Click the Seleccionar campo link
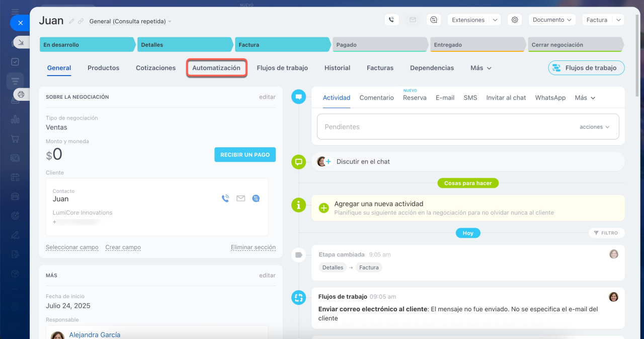Screen dimensions: 644x339 click(x=72, y=247)
